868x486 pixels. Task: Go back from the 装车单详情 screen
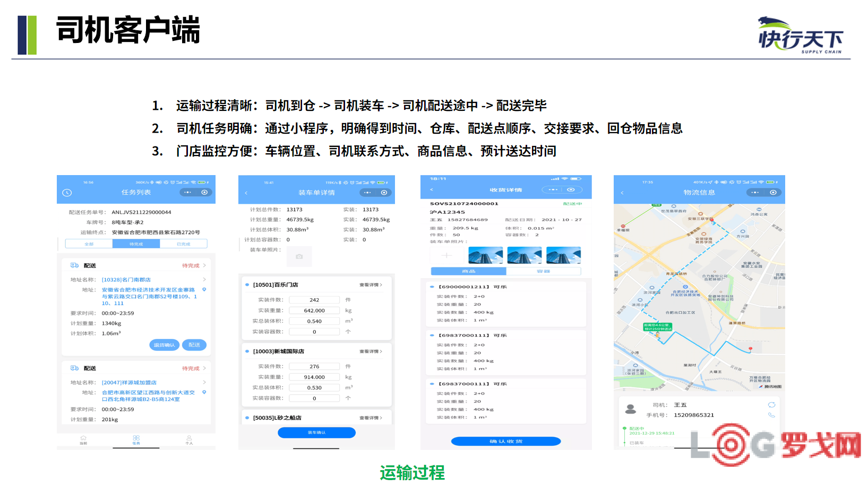246,193
